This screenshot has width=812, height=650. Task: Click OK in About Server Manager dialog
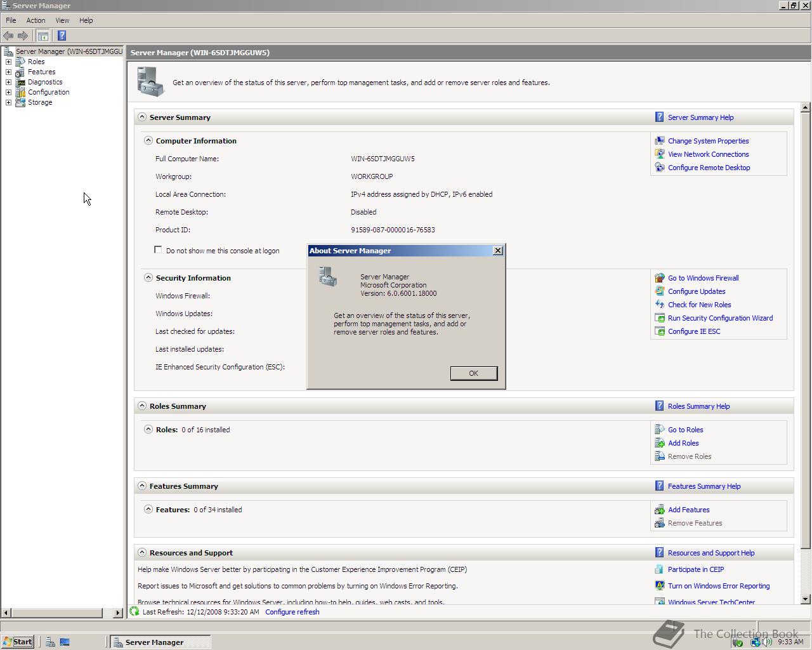(x=474, y=373)
